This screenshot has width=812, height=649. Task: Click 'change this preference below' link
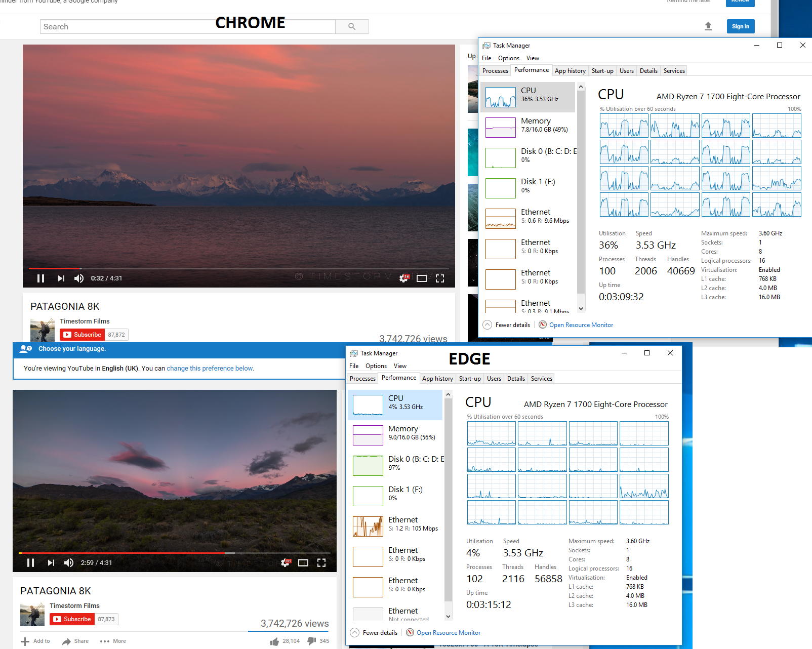pos(210,369)
